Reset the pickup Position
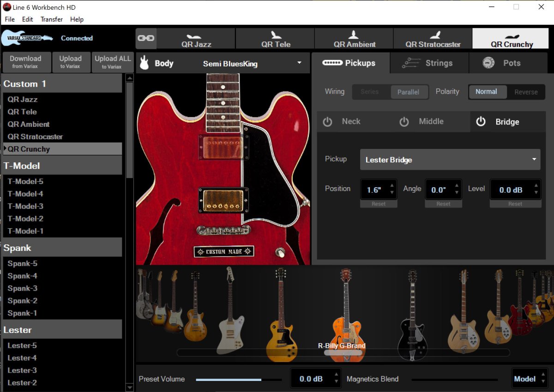Viewport: 554px width, 392px height. 379,204
